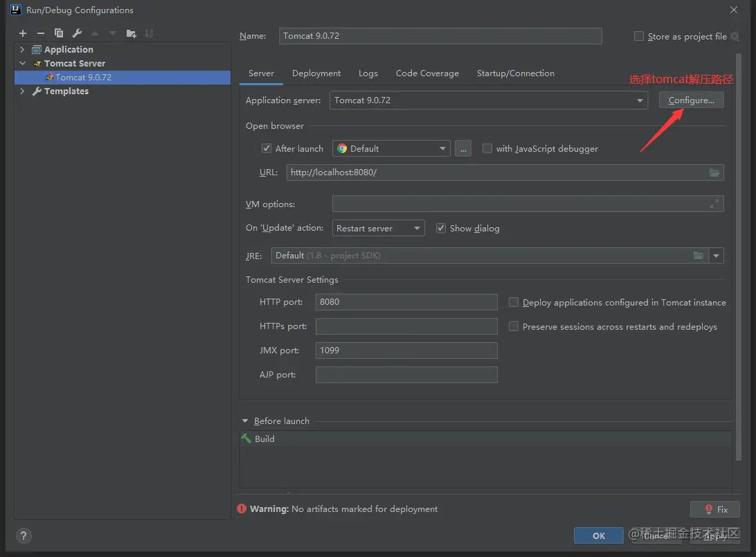Switch to the Deployment tab

point(316,73)
